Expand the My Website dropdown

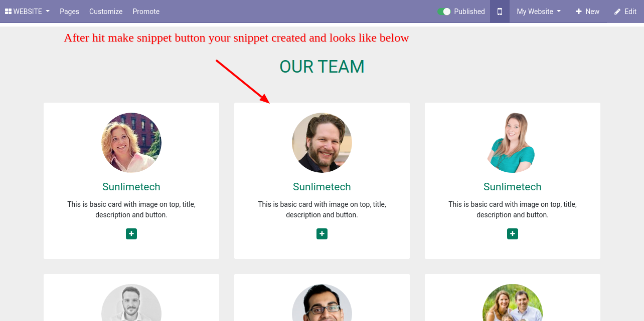pyautogui.click(x=539, y=12)
